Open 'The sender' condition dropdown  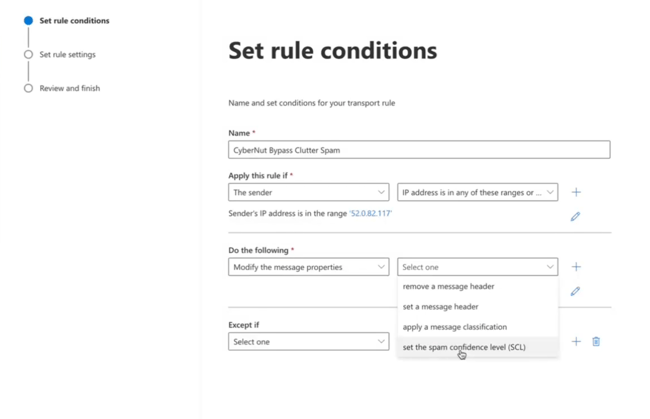point(308,192)
